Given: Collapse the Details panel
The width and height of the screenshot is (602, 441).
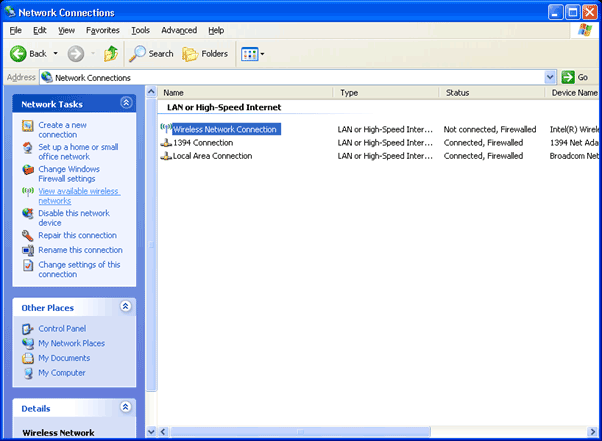Looking at the screenshot, I should tap(126, 407).
